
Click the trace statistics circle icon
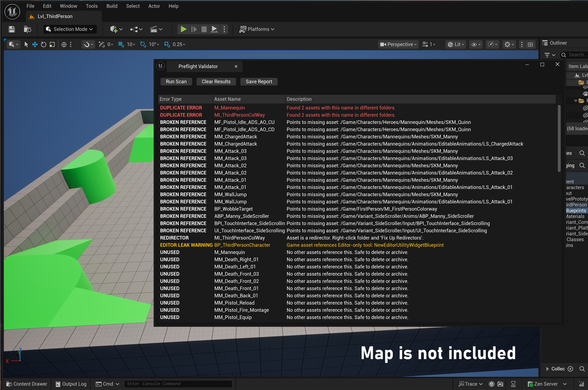tap(492, 384)
